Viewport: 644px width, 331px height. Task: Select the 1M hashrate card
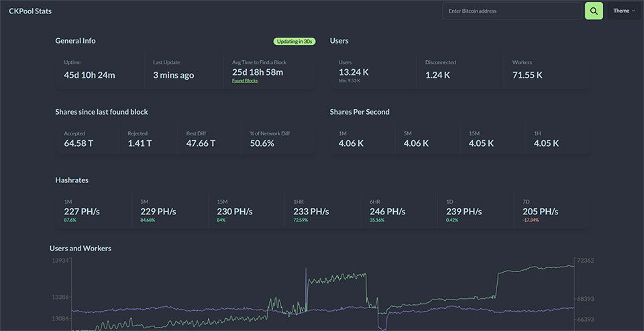click(x=93, y=210)
